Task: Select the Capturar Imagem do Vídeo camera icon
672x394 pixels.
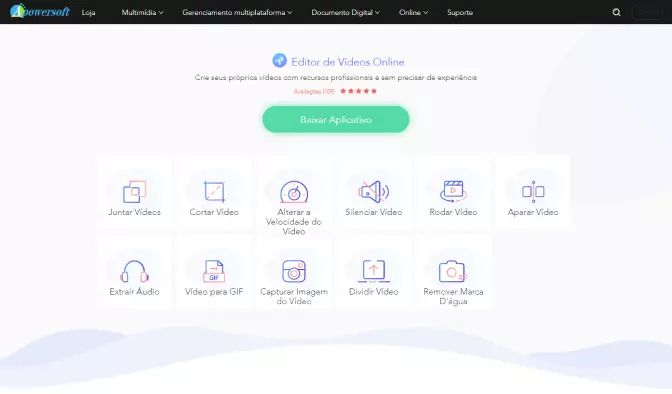Action: click(x=294, y=271)
